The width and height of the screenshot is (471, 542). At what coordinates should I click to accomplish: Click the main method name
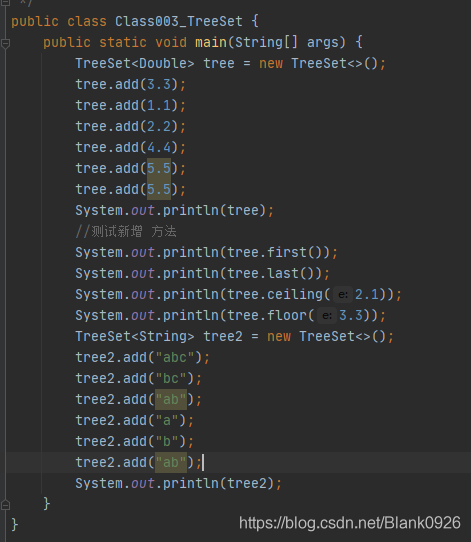click(x=211, y=42)
